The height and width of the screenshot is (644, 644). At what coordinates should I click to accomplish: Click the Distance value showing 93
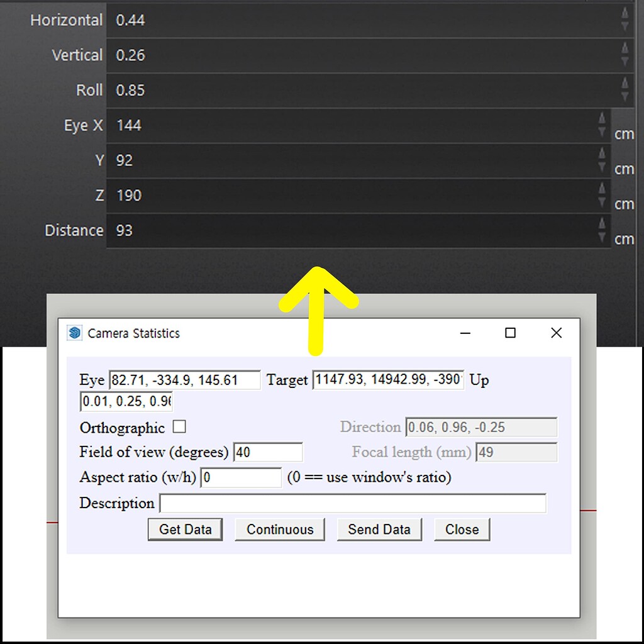click(125, 230)
